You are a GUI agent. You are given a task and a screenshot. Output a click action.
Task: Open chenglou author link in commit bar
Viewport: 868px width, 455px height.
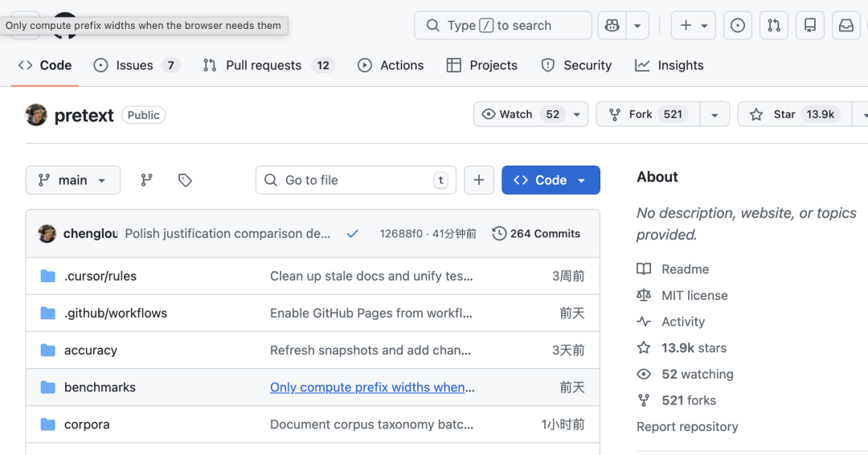point(91,234)
